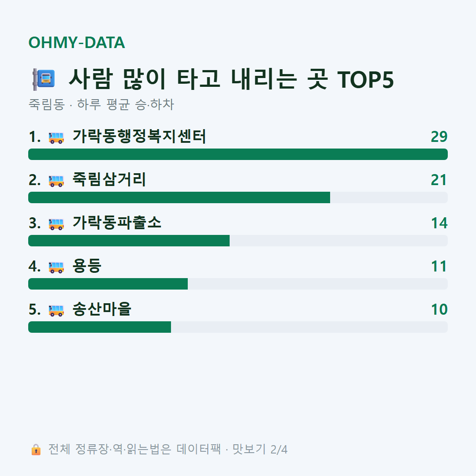The width and height of the screenshot is (476, 476).
Task: Click bus icon beside 가락동파출소
Action: 56,224
